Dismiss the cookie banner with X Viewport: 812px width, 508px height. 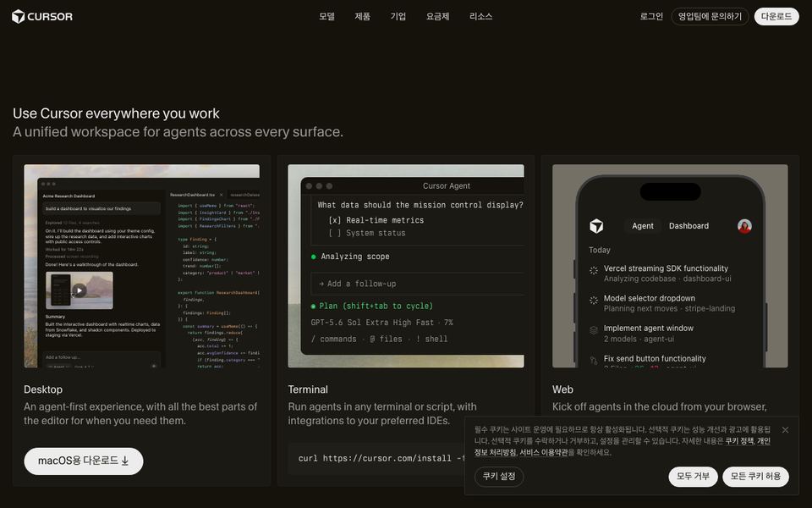pyautogui.click(x=785, y=430)
